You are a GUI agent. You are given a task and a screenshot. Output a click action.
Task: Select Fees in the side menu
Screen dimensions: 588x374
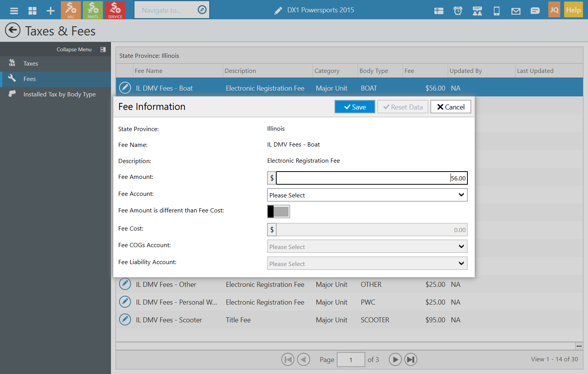(x=55, y=79)
